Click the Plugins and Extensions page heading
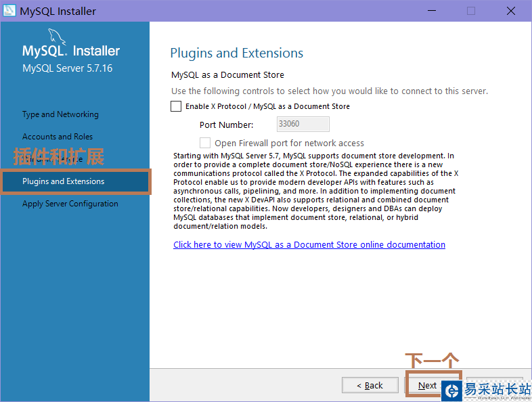 pos(236,53)
